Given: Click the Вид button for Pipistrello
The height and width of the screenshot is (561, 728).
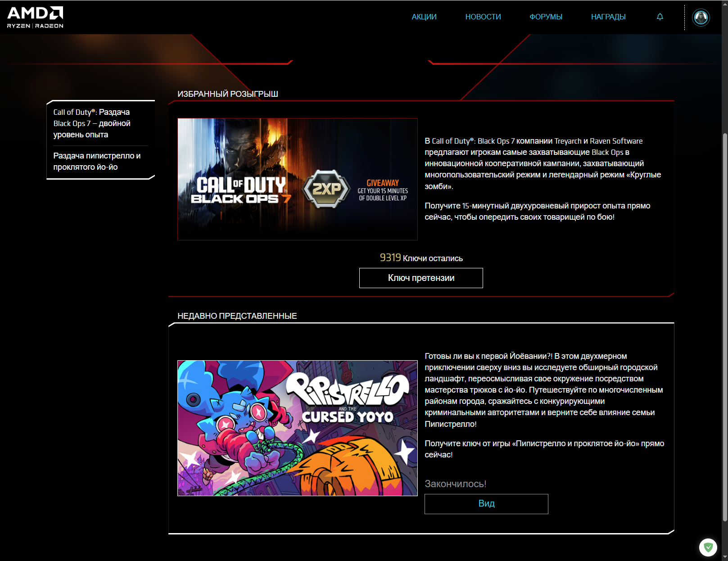Looking at the screenshot, I should pyautogui.click(x=486, y=504).
